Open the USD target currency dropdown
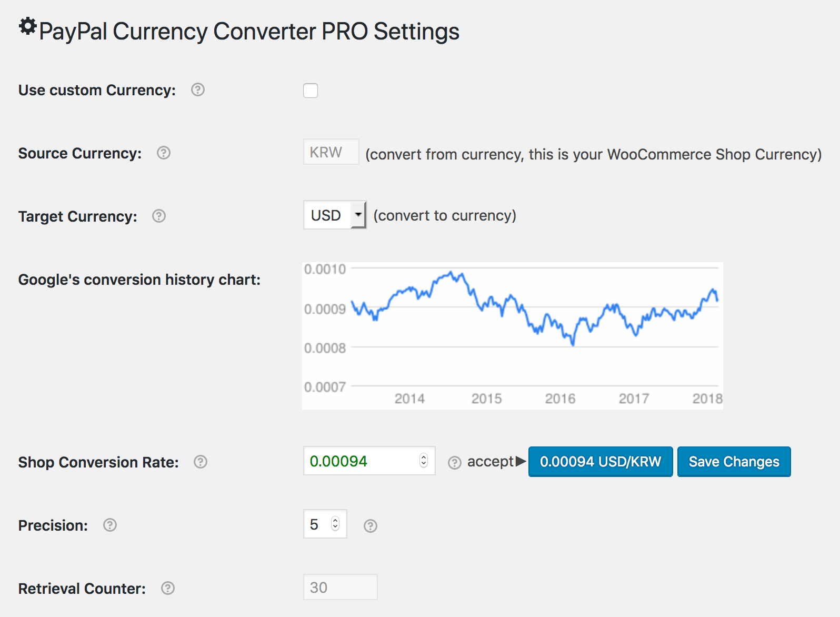The image size is (840, 617). 335,215
